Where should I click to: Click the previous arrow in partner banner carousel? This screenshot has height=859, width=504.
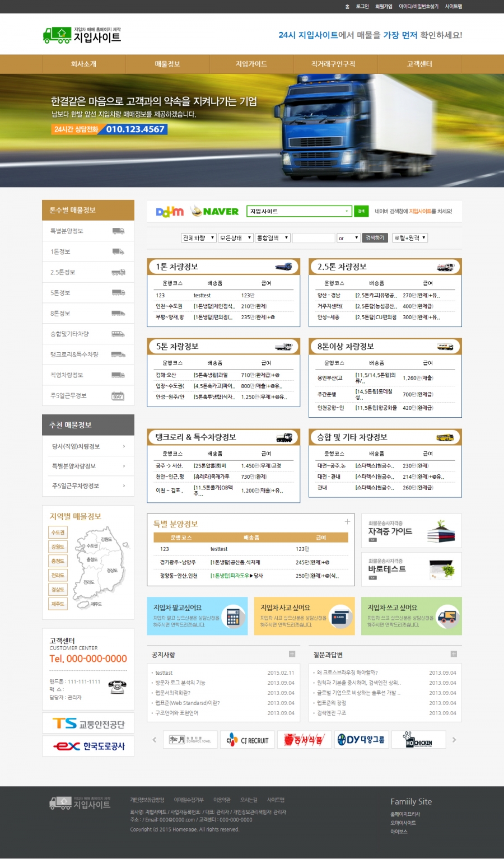[155, 740]
